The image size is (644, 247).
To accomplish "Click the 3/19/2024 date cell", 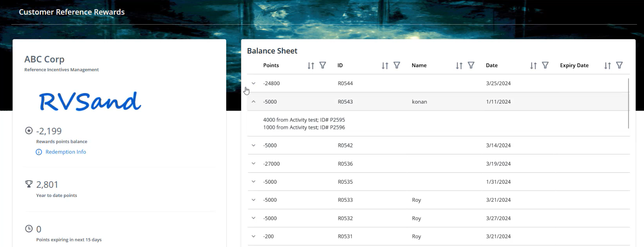I will pos(498,164).
